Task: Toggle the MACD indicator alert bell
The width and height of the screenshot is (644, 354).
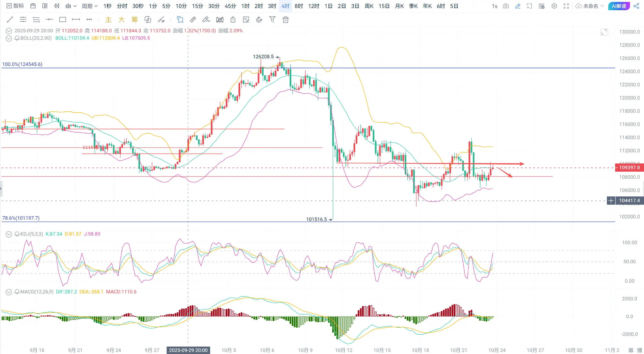Action: pos(17,292)
